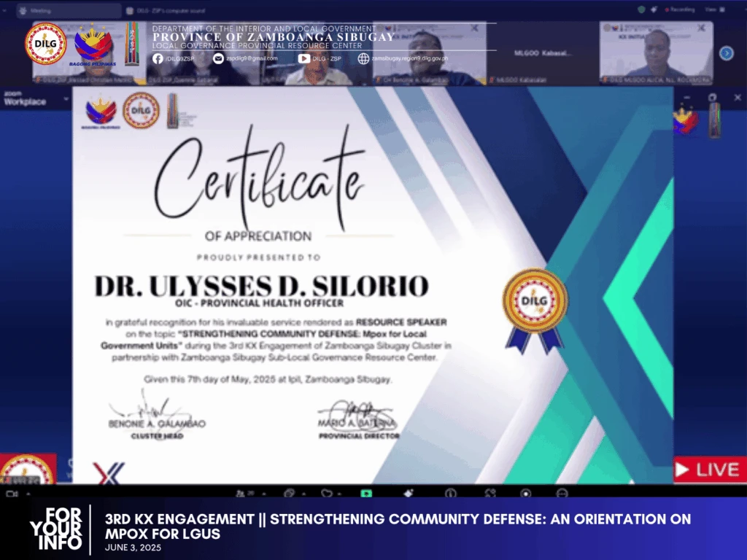Viewport: 747px width, 560px height.
Task: Click the AI Companion sparkle icon
Action: pos(409,494)
